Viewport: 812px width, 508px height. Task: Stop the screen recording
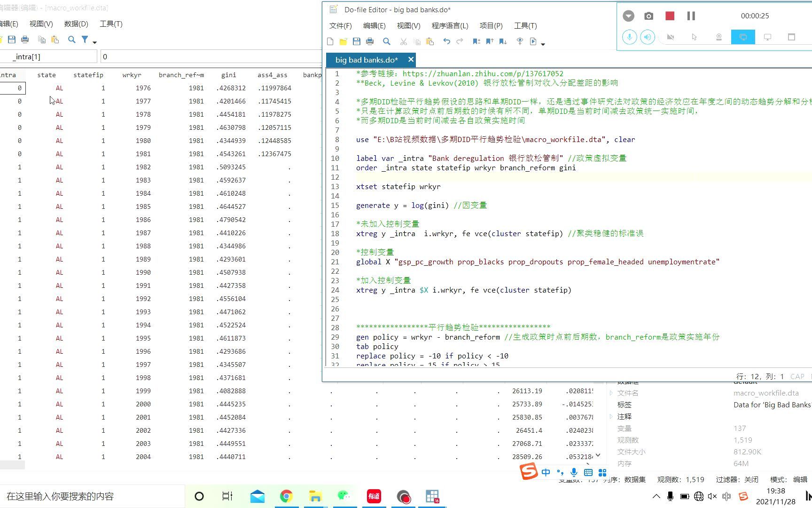coord(670,16)
